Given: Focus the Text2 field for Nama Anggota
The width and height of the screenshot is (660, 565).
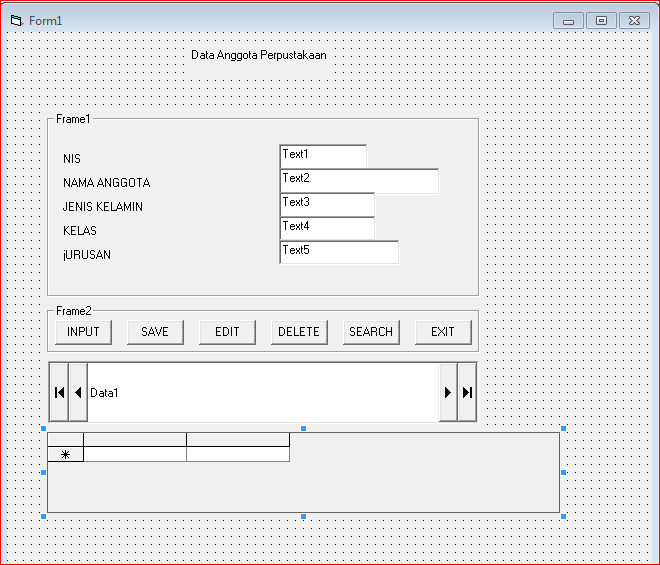Looking at the screenshot, I should click(359, 181).
